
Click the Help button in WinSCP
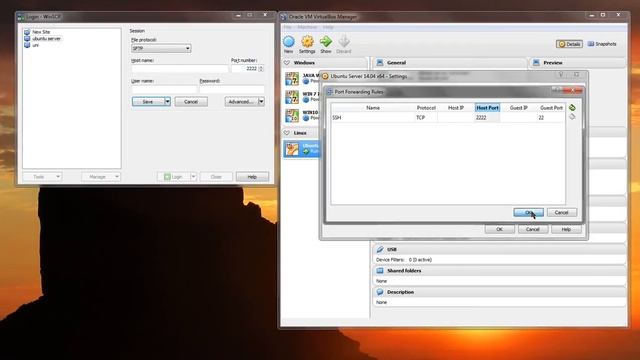point(252,177)
